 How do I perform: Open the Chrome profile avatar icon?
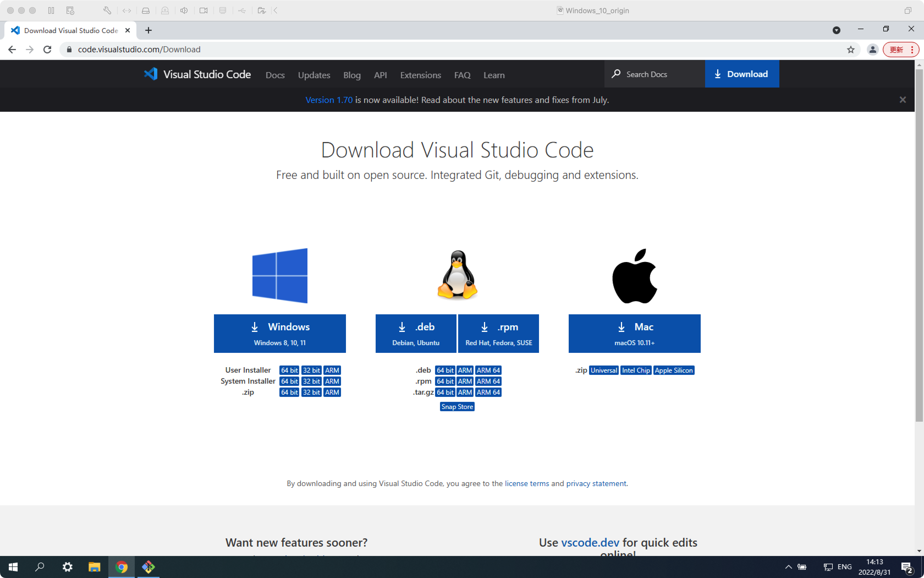[x=873, y=49]
